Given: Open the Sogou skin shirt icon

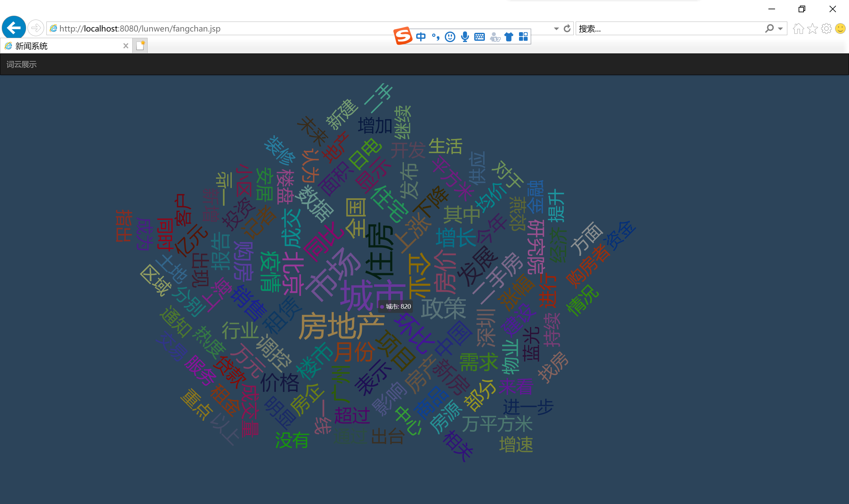Looking at the screenshot, I should 508,37.
